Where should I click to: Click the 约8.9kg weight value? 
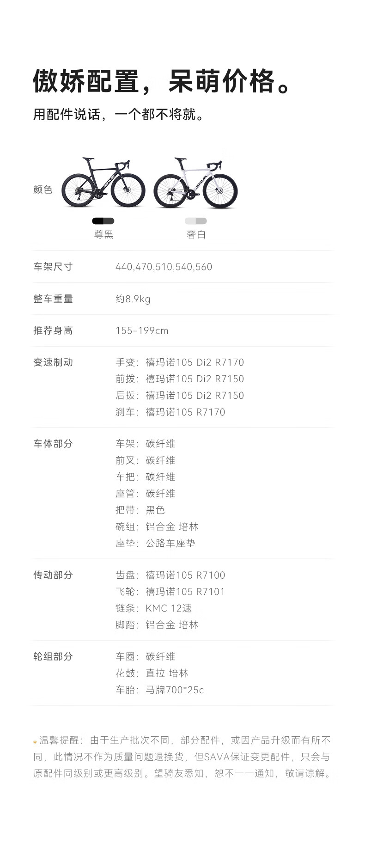click(x=133, y=299)
